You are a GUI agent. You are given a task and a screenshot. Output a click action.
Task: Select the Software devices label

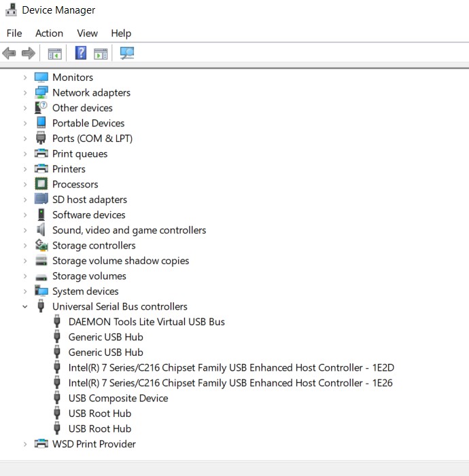[x=89, y=215]
